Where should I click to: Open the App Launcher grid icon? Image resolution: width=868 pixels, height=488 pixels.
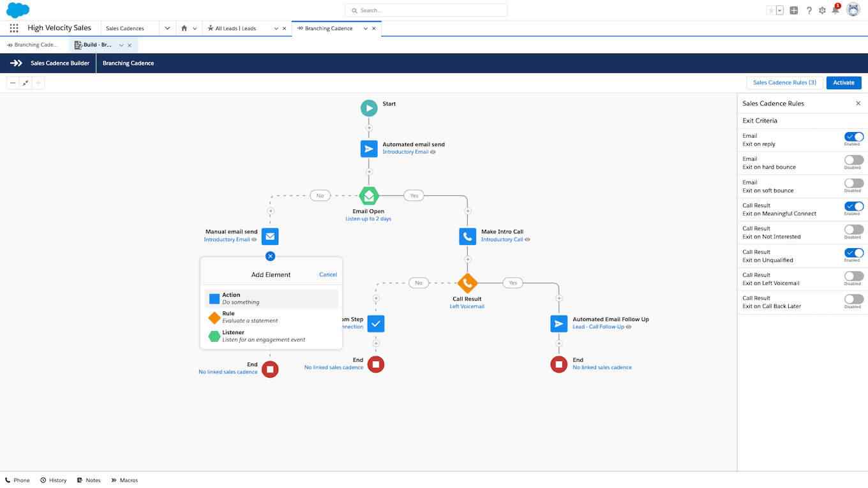[14, 28]
